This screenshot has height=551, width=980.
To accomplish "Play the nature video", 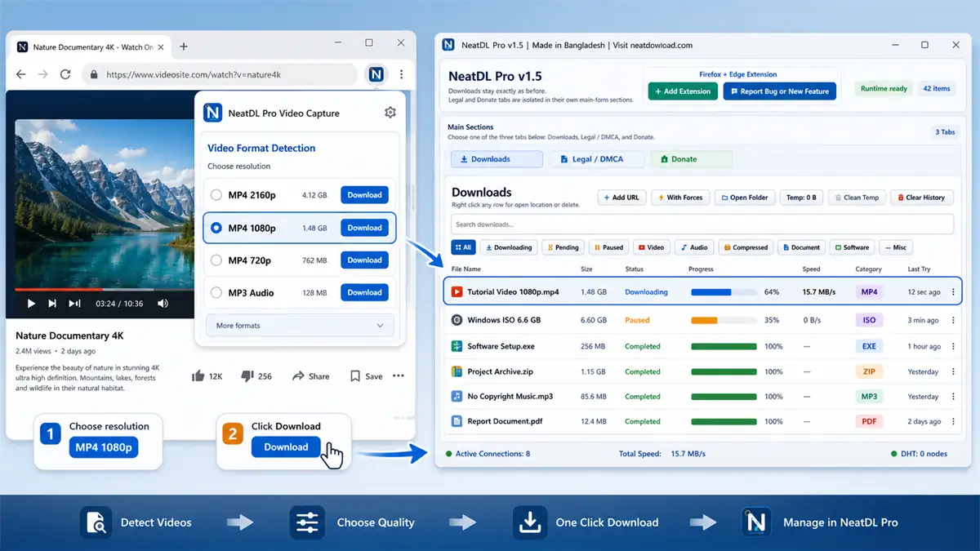I will click(x=31, y=304).
